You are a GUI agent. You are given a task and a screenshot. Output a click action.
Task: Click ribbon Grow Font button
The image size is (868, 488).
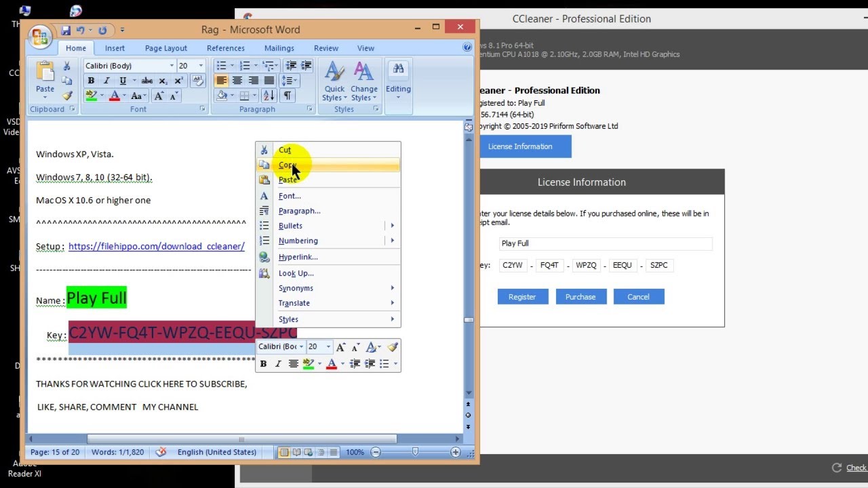click(159, 96)
